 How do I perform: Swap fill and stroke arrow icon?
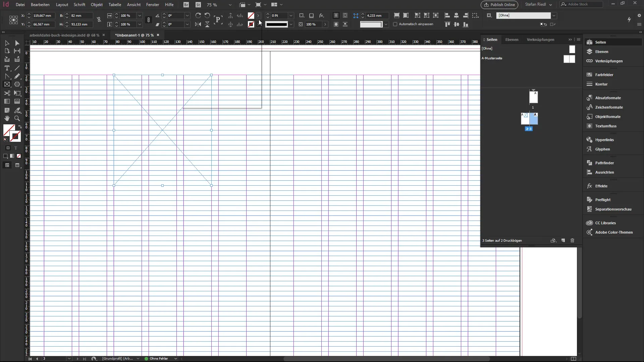[20, 127]
